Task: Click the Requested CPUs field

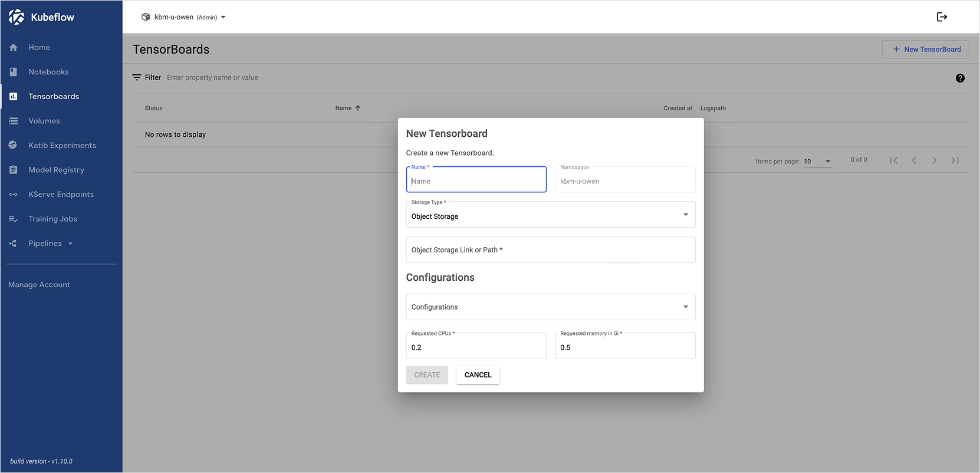Action: (x=476, y=346)
